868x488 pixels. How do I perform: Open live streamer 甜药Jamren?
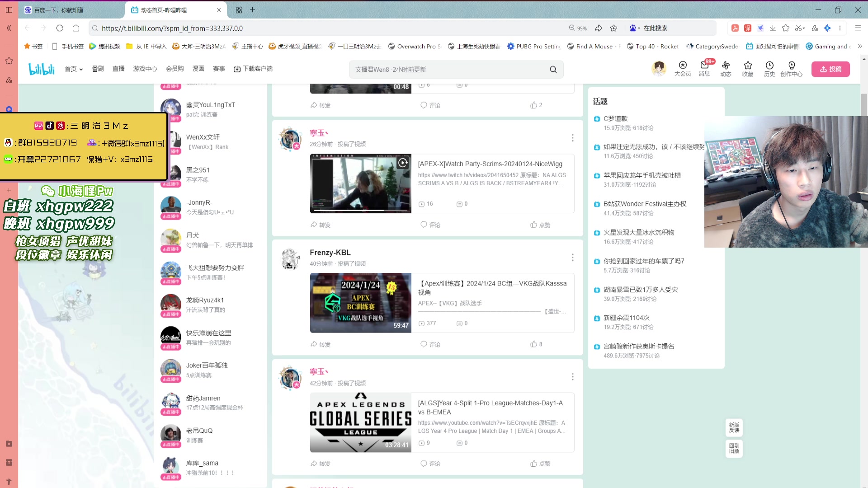[210, 403]
